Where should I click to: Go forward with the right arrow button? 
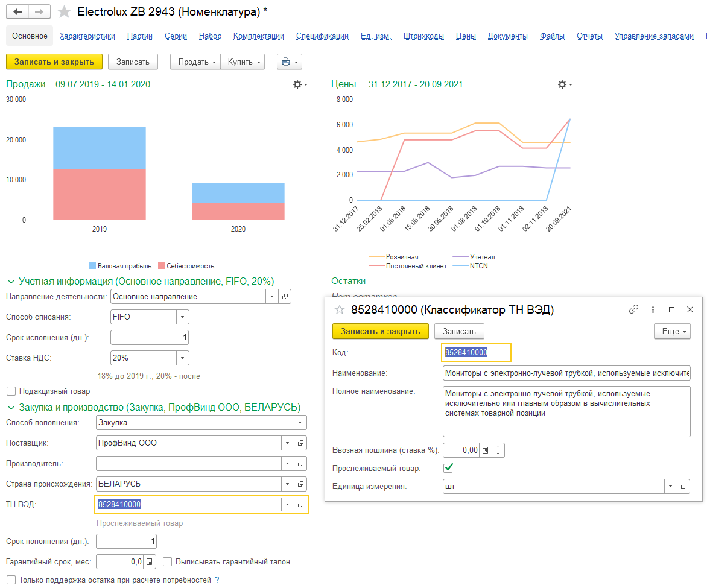[x=39, y=11]
